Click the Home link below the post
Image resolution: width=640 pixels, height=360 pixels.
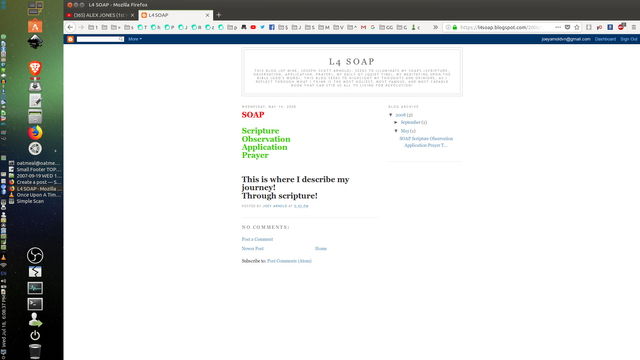[x=321, y=249]
